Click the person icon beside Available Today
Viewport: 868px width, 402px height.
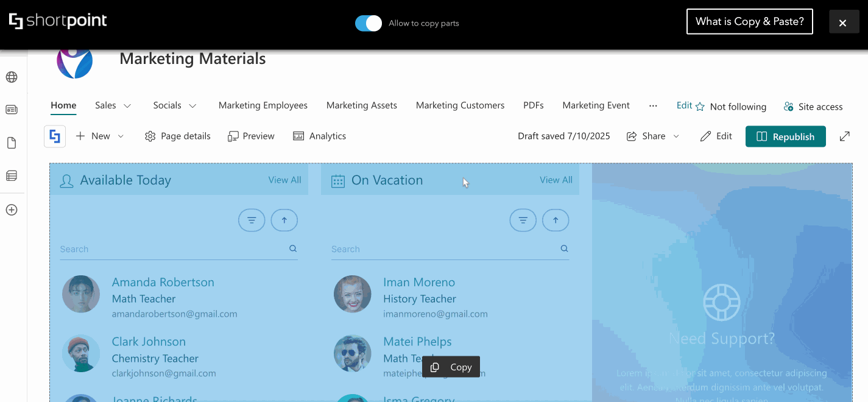67,181
